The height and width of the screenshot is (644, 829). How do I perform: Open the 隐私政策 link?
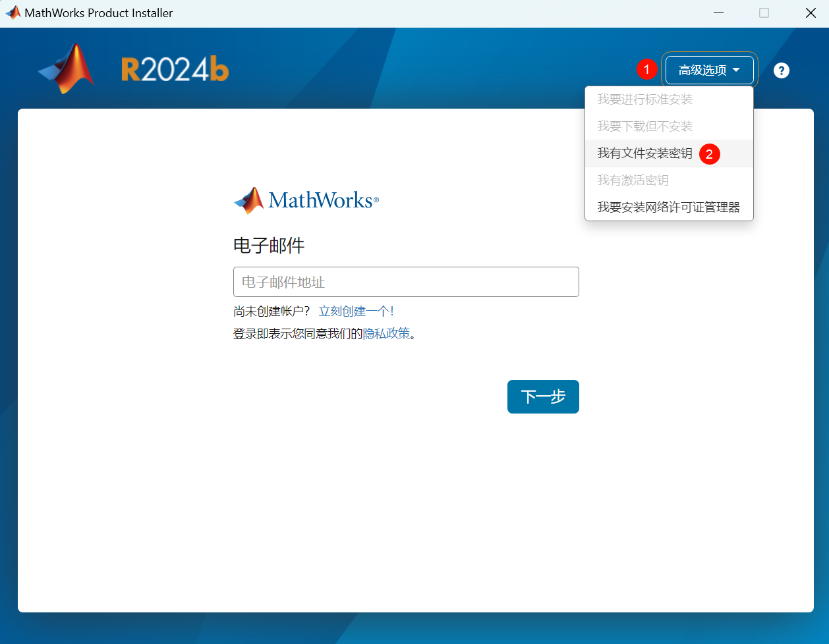(x=386, y=333)
